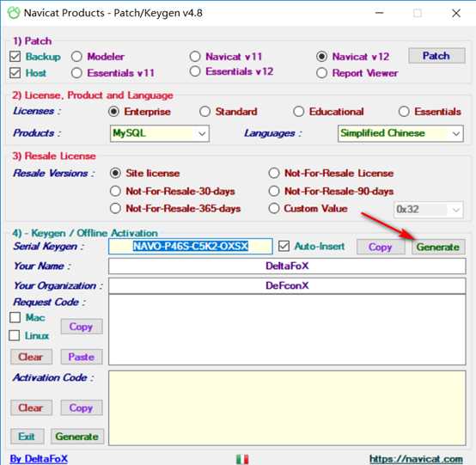The width and height of the screenshot is (476, 465).
Task: Open the 0x32 custom value dropdown
Action: 429,210
